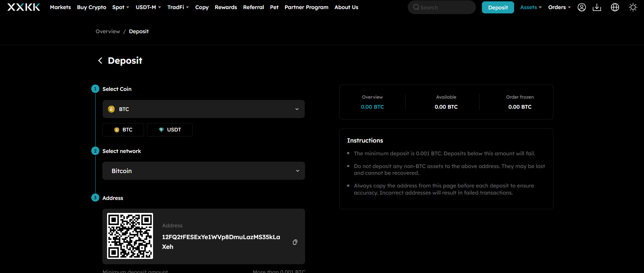
Task: Open the Pet page
Action: pos(274,7)
